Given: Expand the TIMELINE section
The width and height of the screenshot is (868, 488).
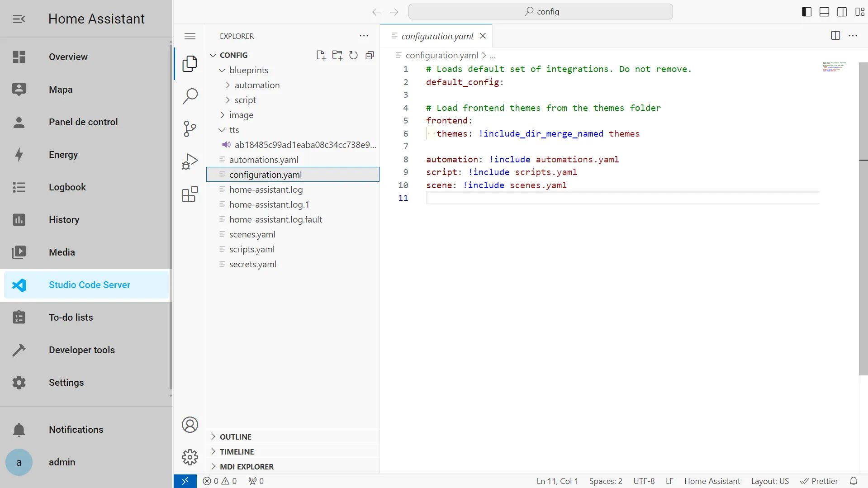Looking at the screenshot, I should tap(293, 452).
